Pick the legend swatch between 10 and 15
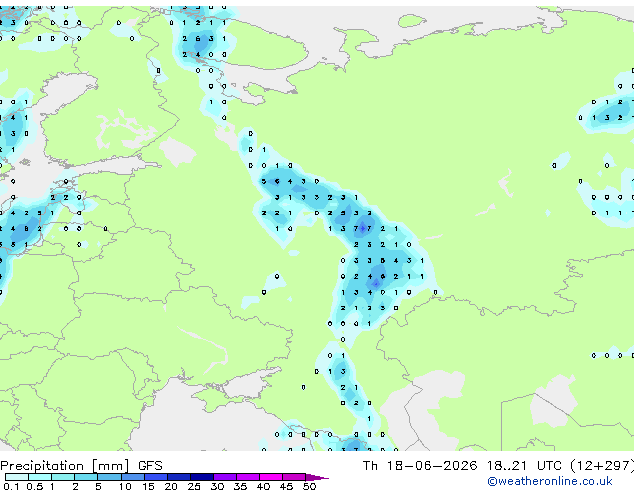 click(x=133, y=477)
